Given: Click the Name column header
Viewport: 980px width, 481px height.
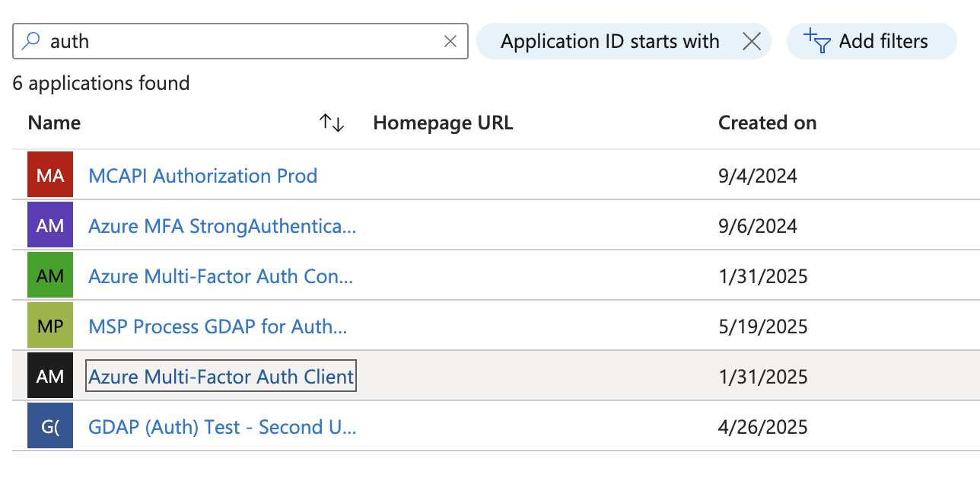Looking at the screenshot, I should click(x=54, y=123).
